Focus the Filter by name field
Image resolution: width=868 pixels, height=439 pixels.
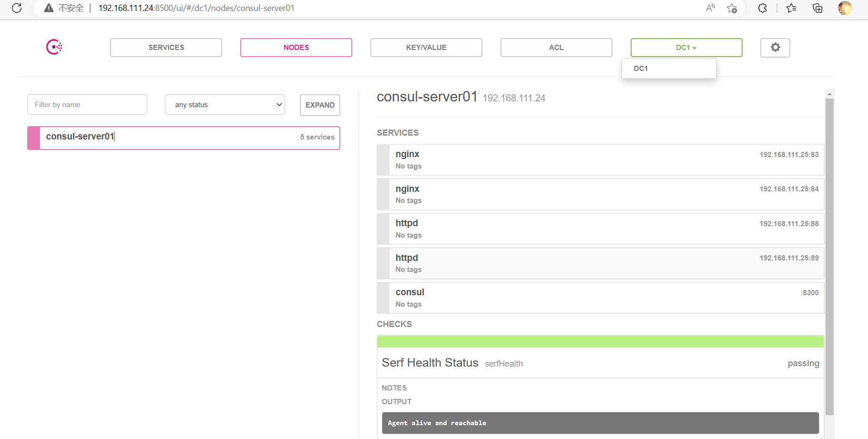[87, 105]
